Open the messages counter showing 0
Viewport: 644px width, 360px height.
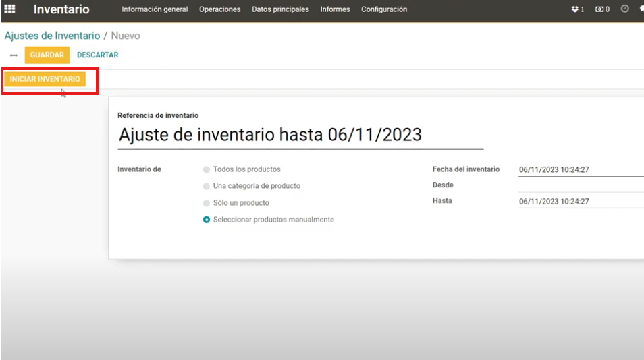click(x=603, y=9)
